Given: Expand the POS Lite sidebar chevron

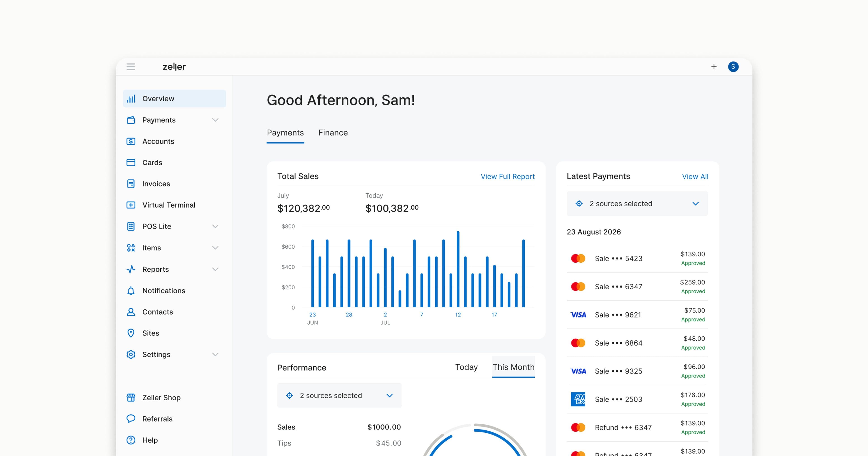Looking at the screenshot, I should 215,226.
